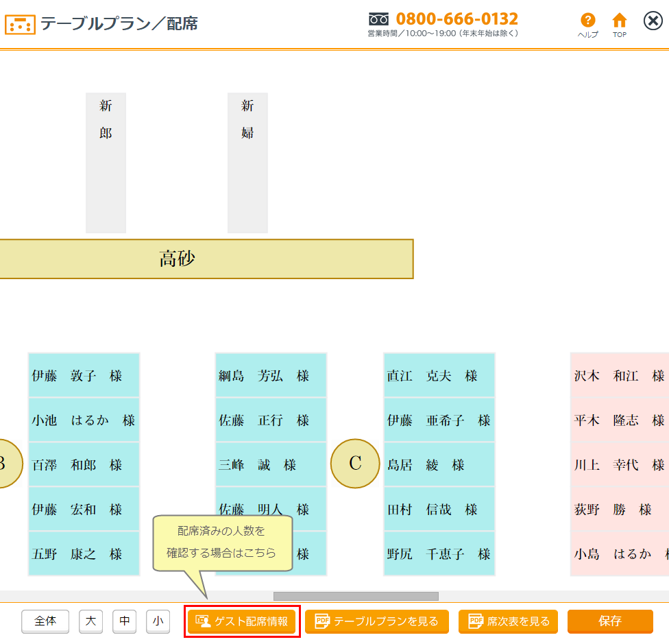Switch zoom size to 大
Image resolution: width=669 pixels, height=644 pixels.
[x=90, y=621]
